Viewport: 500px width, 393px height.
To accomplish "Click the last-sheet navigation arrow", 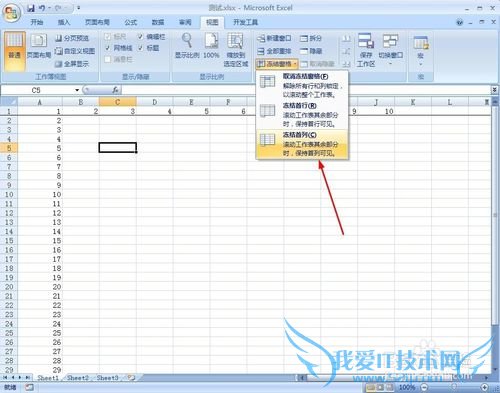I will pos(27,378).
